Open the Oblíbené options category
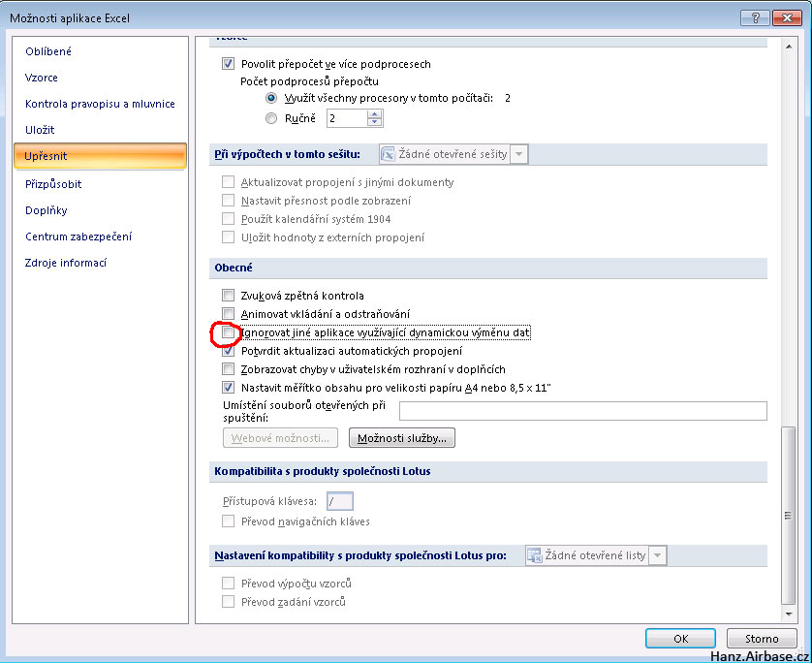This screenshot has width=812, height=663. pos(48,51)
